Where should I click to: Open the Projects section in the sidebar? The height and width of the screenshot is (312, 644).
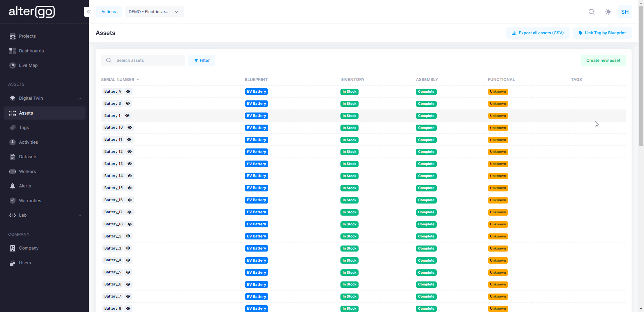pyautogui.click(x=28, y=36)
